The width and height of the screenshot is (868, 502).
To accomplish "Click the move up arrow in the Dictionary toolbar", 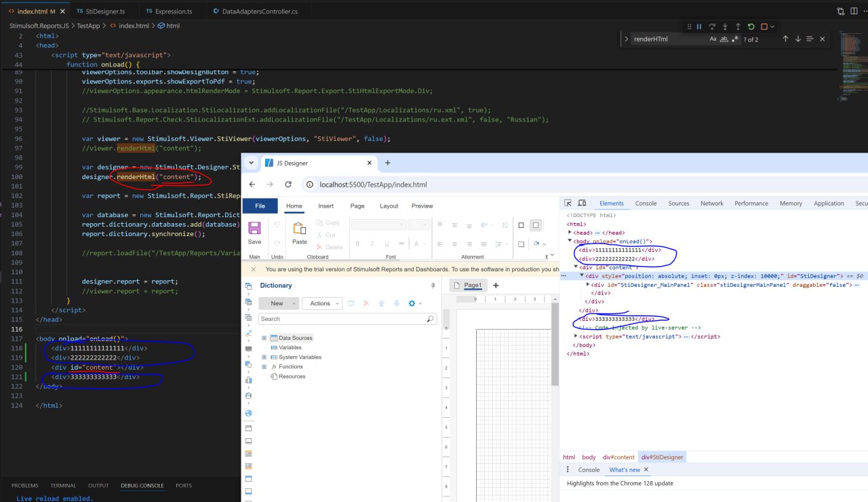I will pos(381,303).
